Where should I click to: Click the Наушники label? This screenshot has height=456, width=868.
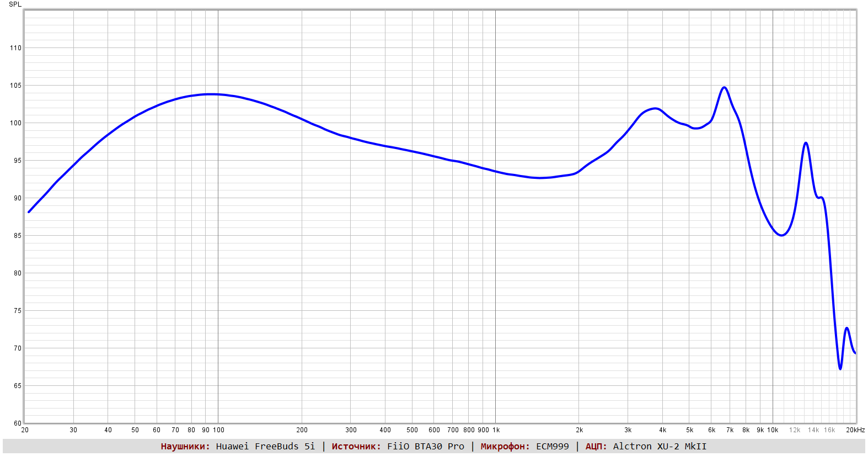tap(185, 447)
